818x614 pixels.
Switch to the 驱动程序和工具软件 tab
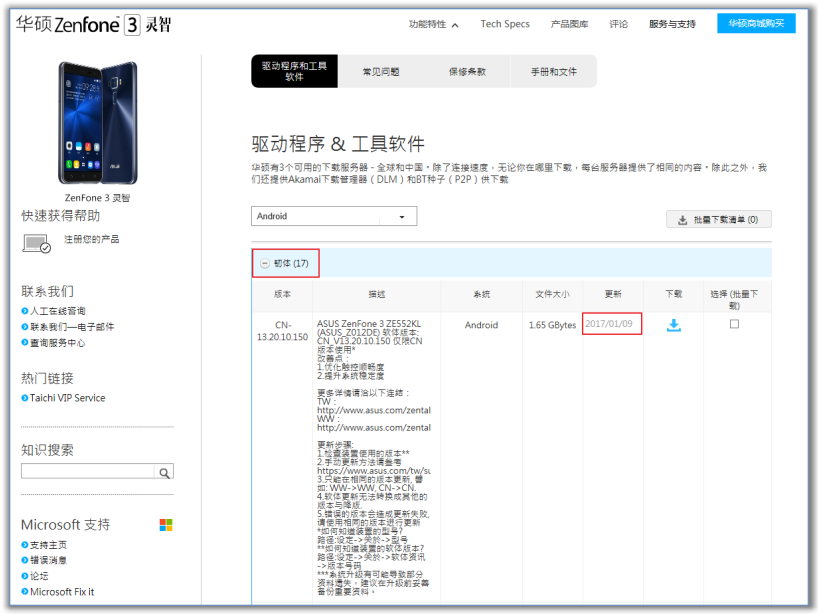[294, 71]
